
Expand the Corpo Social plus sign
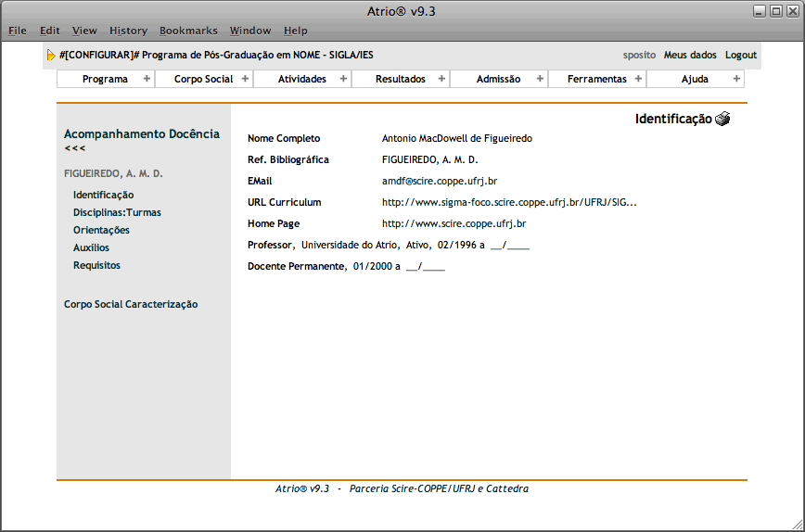point(245,79)
